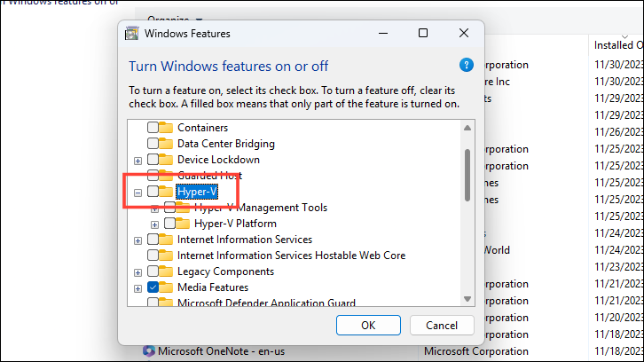Click the Data Center Bridging folder icon
The width and height of the screenshot is (644, 362).
pyautogui.click(x=166, y=144)
